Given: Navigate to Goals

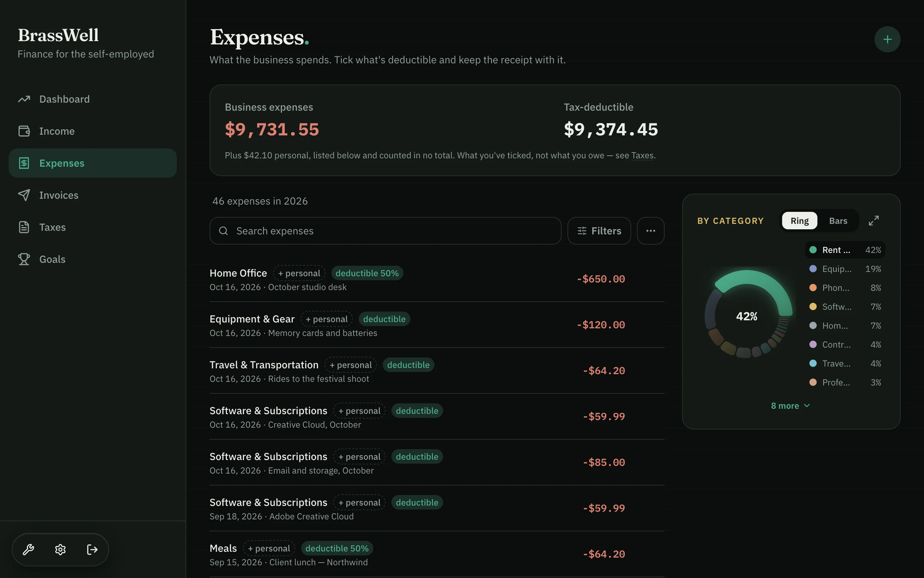Looking at the screenshot, I should click(x=92, y=259).
